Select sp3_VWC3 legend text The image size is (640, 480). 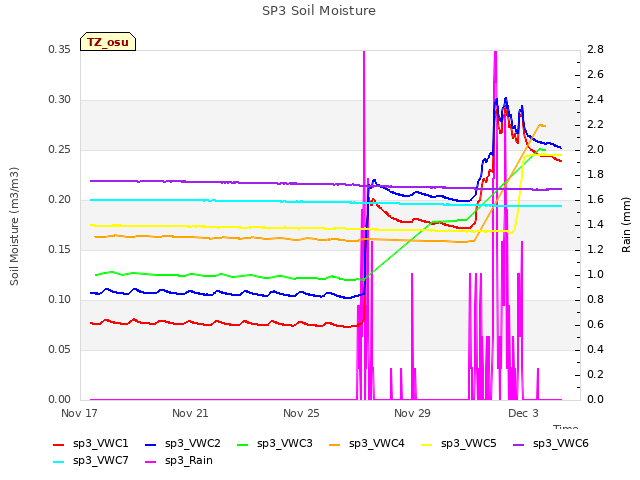[x=284, y=444]
